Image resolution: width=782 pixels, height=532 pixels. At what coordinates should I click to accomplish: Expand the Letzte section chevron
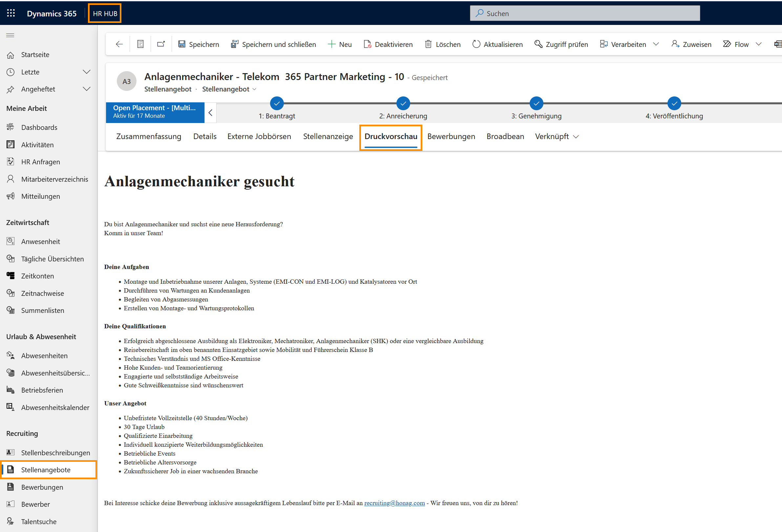point(87,72)
